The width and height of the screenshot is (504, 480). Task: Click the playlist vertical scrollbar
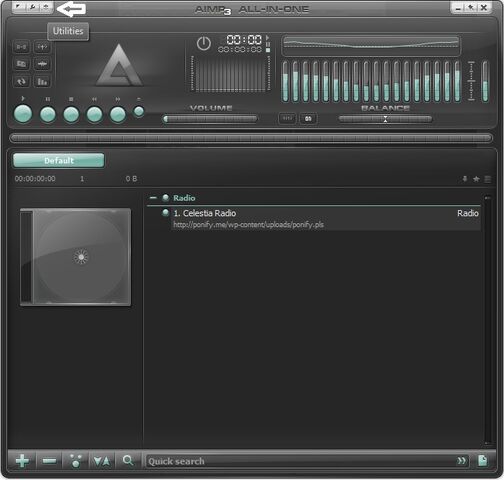pos(488,320)
